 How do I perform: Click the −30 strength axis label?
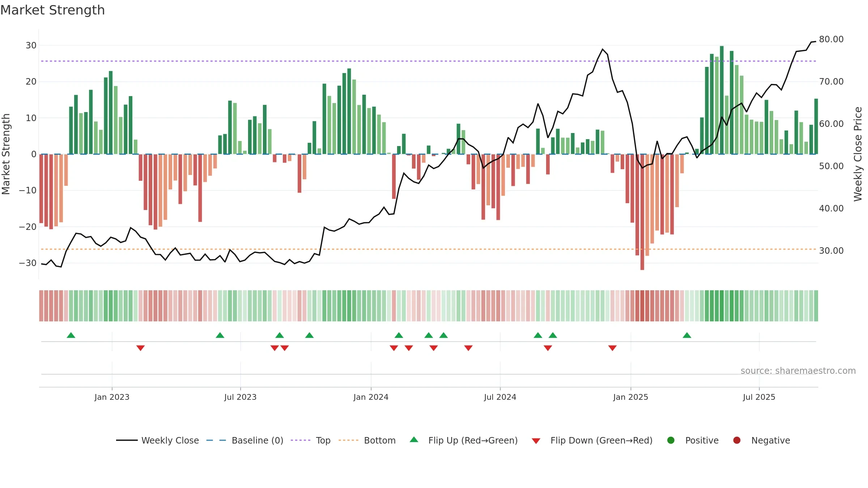(28, 263)
